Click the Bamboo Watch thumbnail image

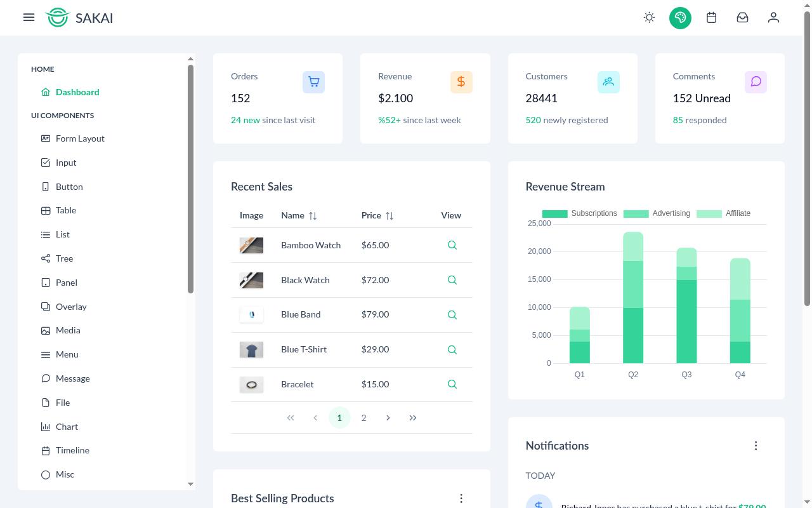coord(251,245)
